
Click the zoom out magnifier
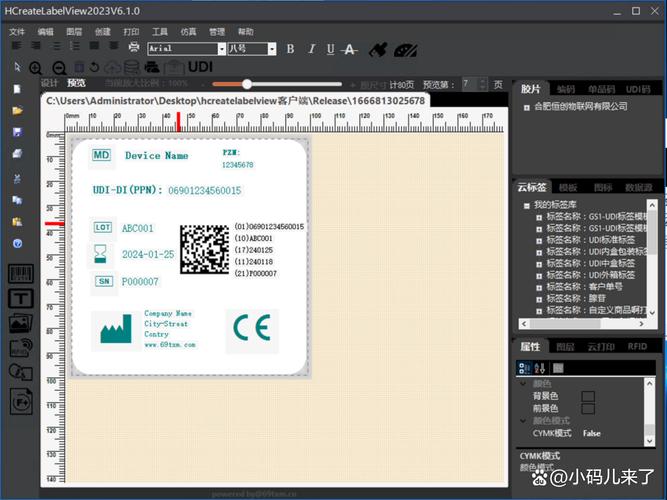pos(59,68)
